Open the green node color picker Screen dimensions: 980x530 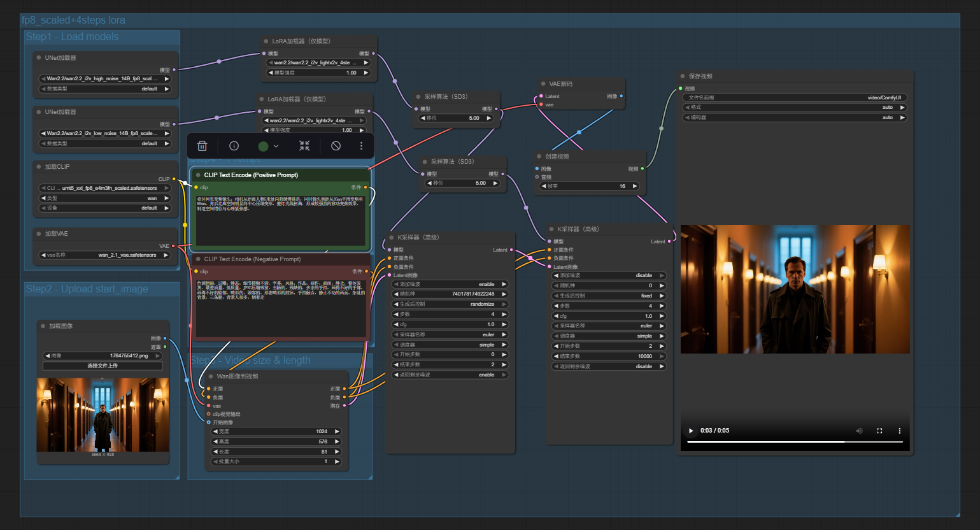pyautogui.click(x=267, y=146)
